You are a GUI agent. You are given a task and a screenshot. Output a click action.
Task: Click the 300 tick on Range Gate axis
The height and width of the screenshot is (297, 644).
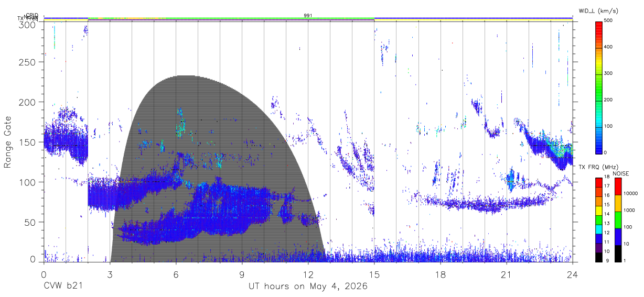click(x=27, y=24)
